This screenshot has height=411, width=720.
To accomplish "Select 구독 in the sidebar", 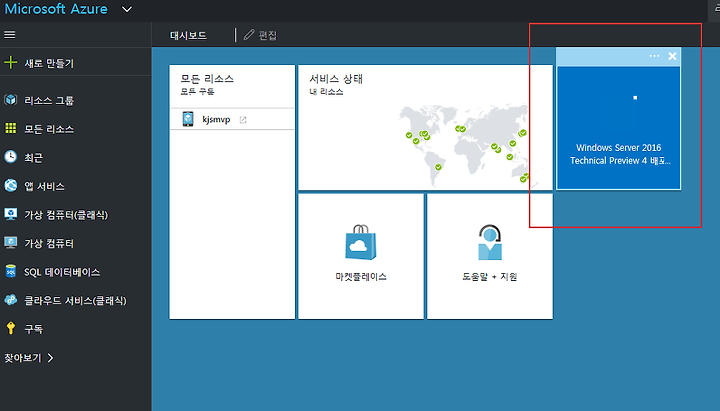I will coord(34,329).
